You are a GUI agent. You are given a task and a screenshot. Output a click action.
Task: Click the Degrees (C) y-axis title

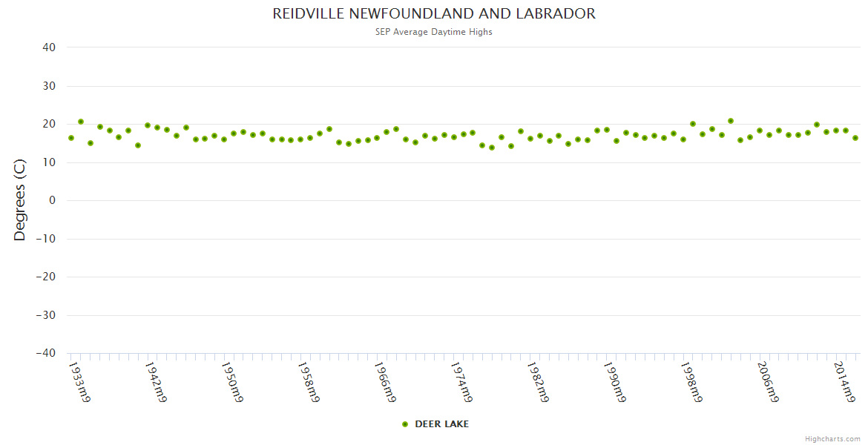click(x=20, y=200)
